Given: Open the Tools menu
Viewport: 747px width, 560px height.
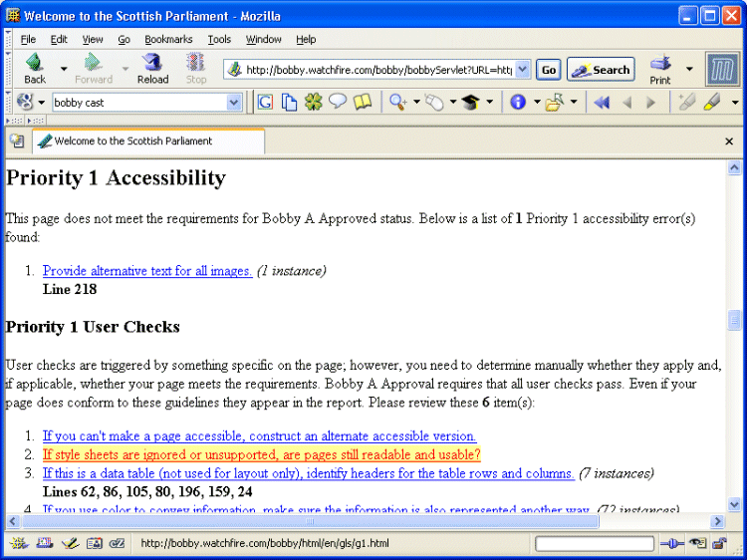Looking at the screenshot, I should tap(219, 40).
